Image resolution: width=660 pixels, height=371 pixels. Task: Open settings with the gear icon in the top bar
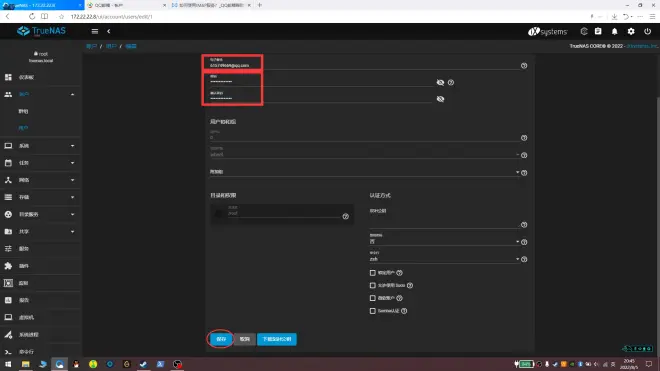point(631,31)
